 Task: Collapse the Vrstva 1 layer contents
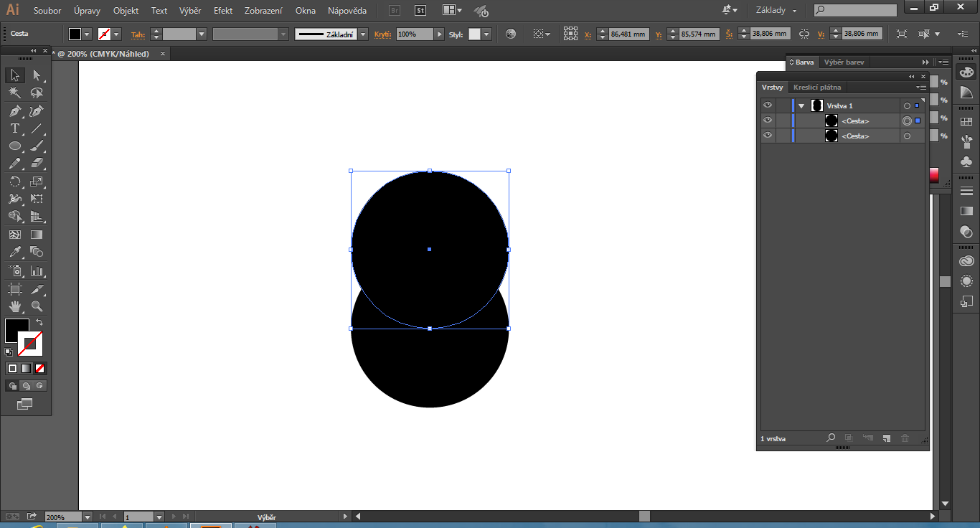point(801,105)
